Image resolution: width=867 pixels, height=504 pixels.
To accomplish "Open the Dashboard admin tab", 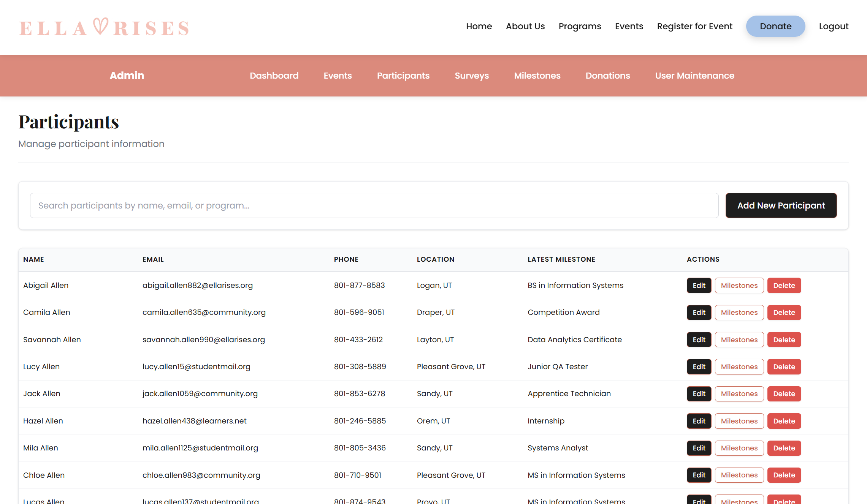I will point(274,76).
